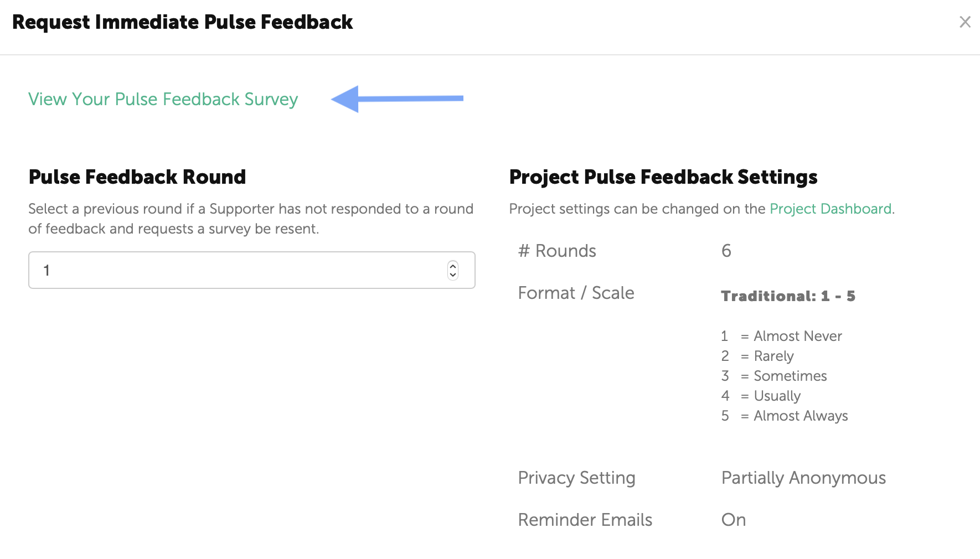
Task: Click the Almost Always scale entry
Action: click(x=800, y=416)
